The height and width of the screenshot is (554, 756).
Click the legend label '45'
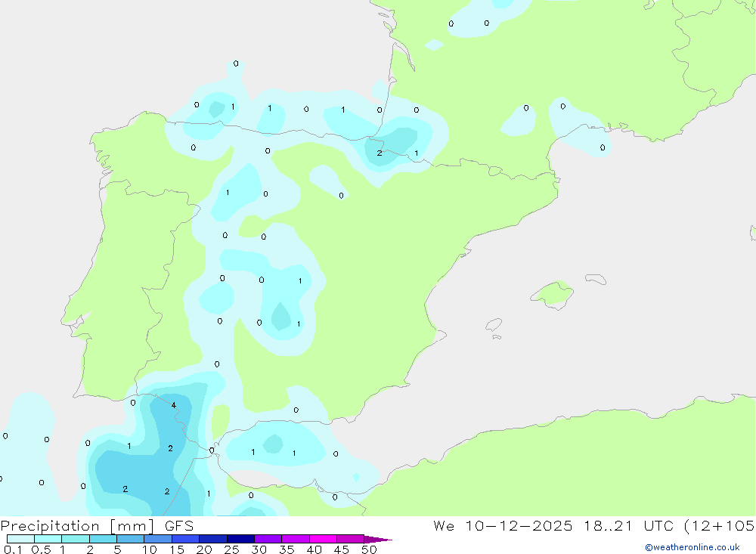click(342, 549)
